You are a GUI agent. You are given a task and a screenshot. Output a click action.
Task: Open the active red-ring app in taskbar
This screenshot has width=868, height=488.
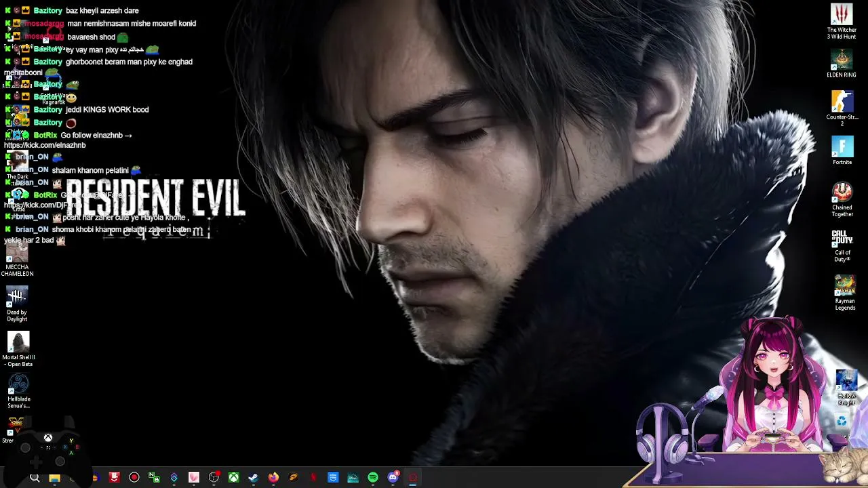pyautogui.click(x=412, y=478)
